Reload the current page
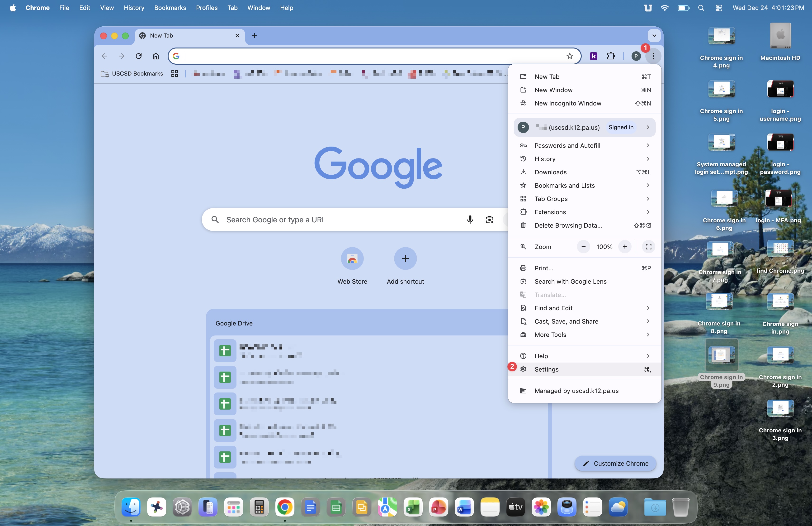Screen dimensions: 812x526 [x=138, y=56]
